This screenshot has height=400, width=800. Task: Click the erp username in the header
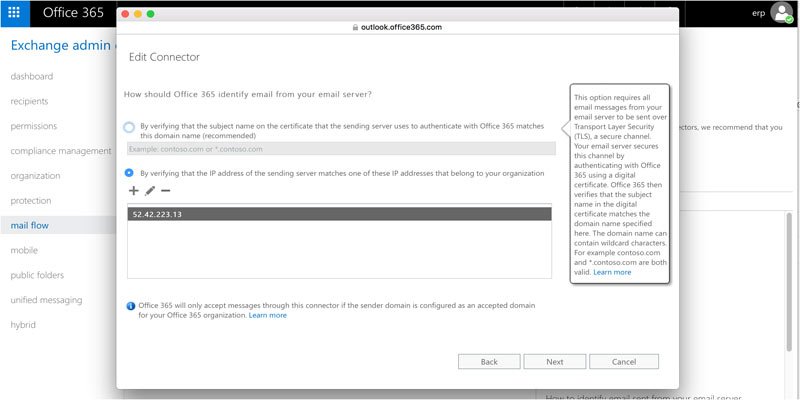coord(759,13)
